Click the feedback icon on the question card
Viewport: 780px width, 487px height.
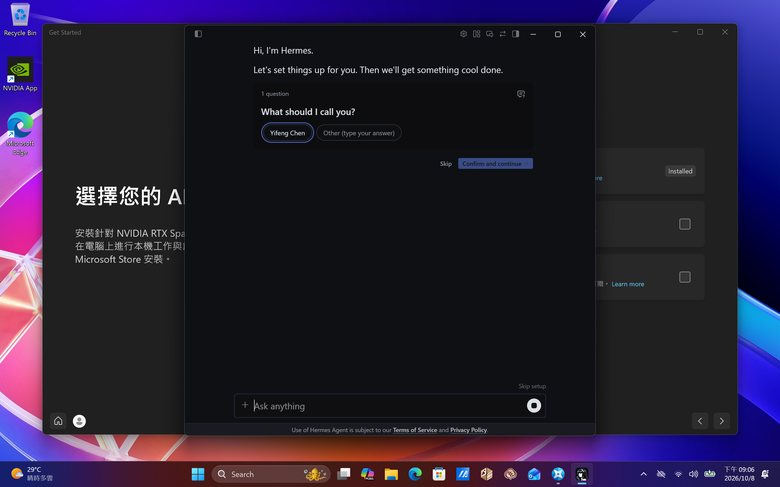521,94
